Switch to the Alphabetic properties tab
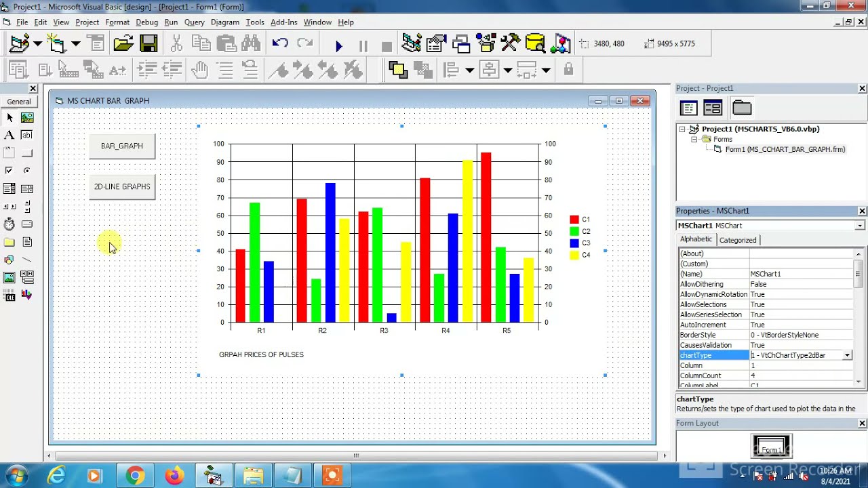Screen dimensions: 868x488 (x=696, y=239)
